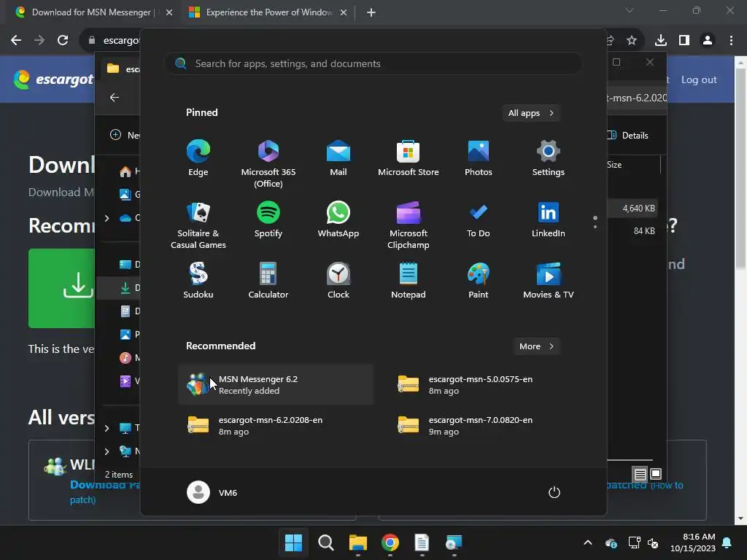The width and height of the screenshot is (747, 560).
Task: Switch to Download for MSN Messenger tab
Action: 90,12
